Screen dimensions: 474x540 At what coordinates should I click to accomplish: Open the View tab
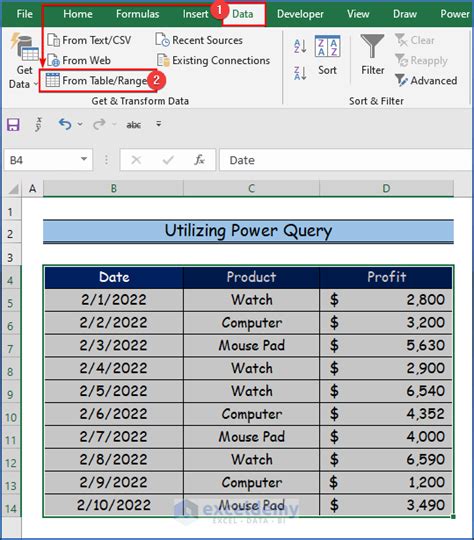[x=358, y=14]
